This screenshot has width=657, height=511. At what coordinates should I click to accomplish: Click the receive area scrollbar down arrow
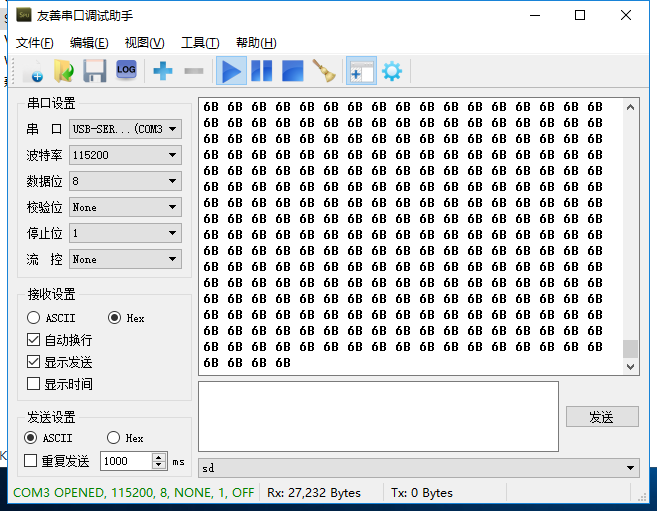[x=630, y=366]
